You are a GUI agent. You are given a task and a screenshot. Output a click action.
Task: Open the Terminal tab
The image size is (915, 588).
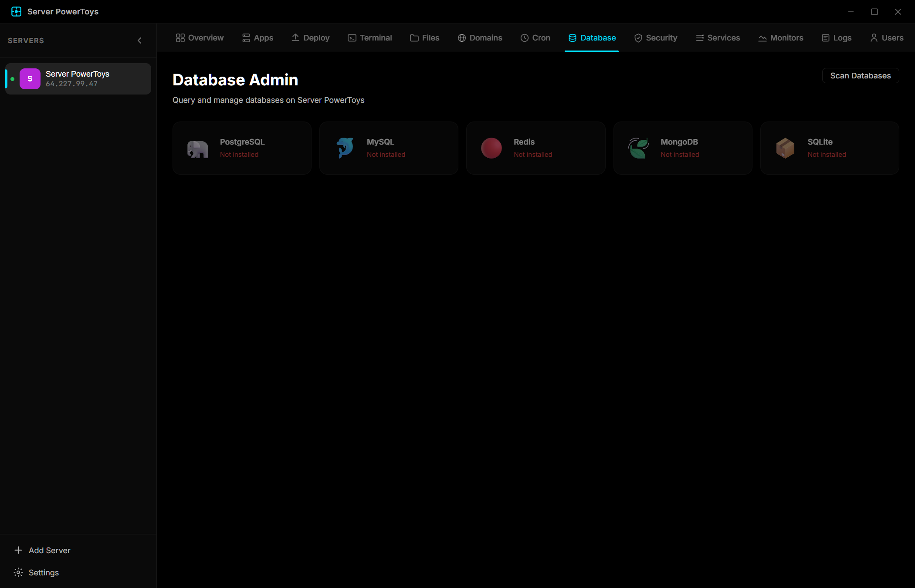coord(369,38)
